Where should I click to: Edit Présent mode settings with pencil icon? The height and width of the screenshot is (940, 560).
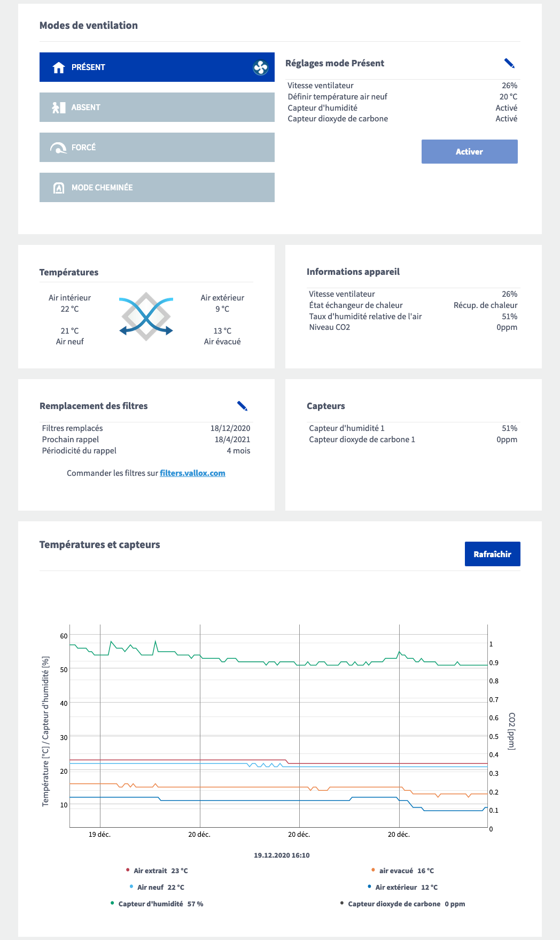509,64
